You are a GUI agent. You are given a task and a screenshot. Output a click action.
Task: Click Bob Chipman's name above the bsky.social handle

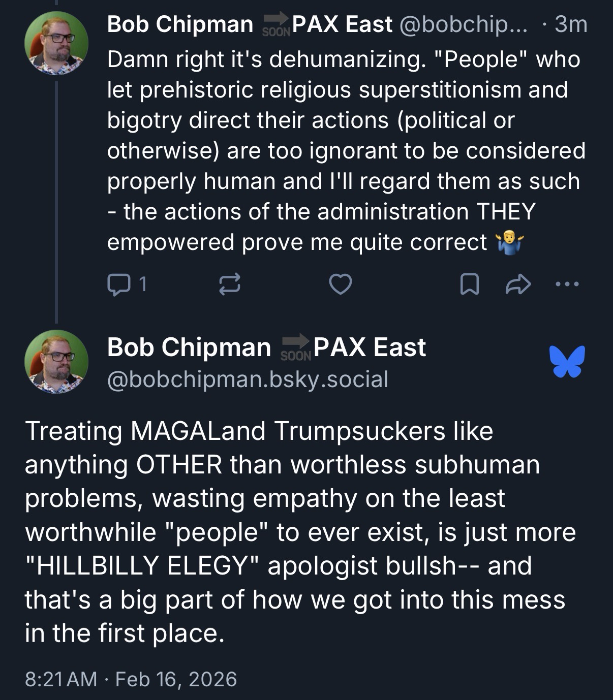click(x=189, y=347)
